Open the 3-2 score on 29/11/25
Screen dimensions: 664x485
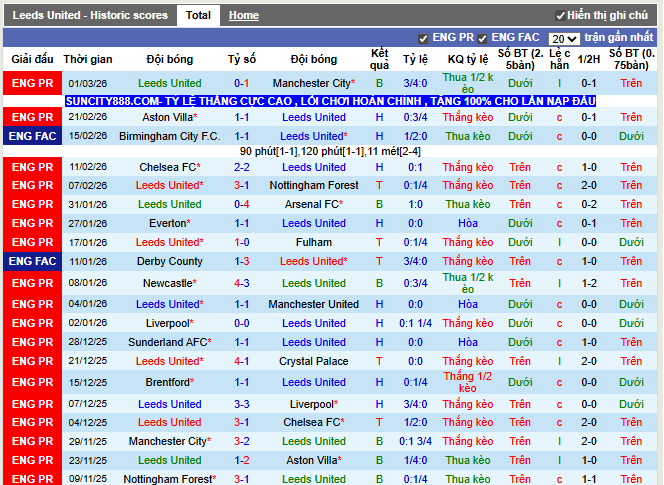tap(242, 441)
